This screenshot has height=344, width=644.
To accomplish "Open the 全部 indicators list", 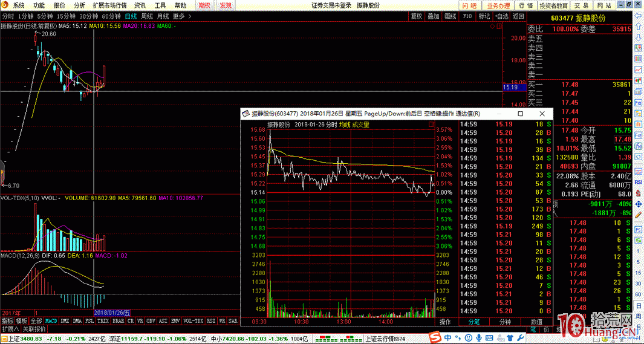I will click(36, 321).
